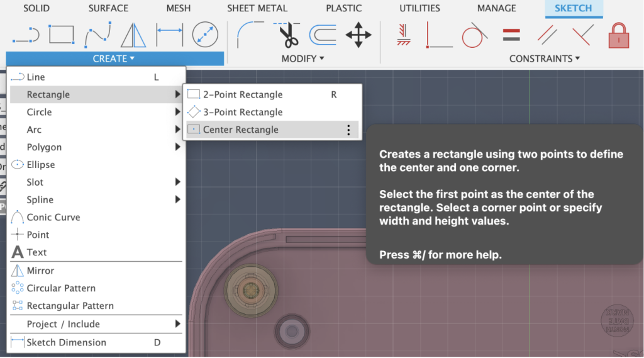Open the MODIFY dropdown menu

[x=303, y=59]
